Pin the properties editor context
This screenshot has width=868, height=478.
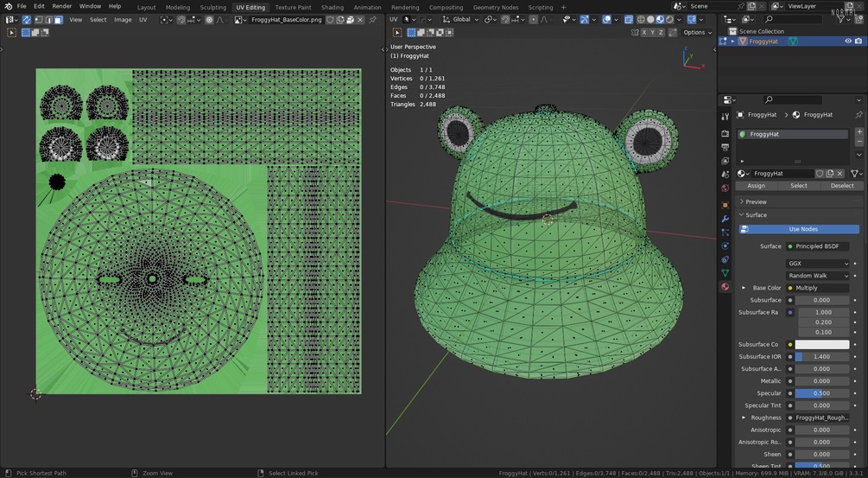tap(858, 115)
